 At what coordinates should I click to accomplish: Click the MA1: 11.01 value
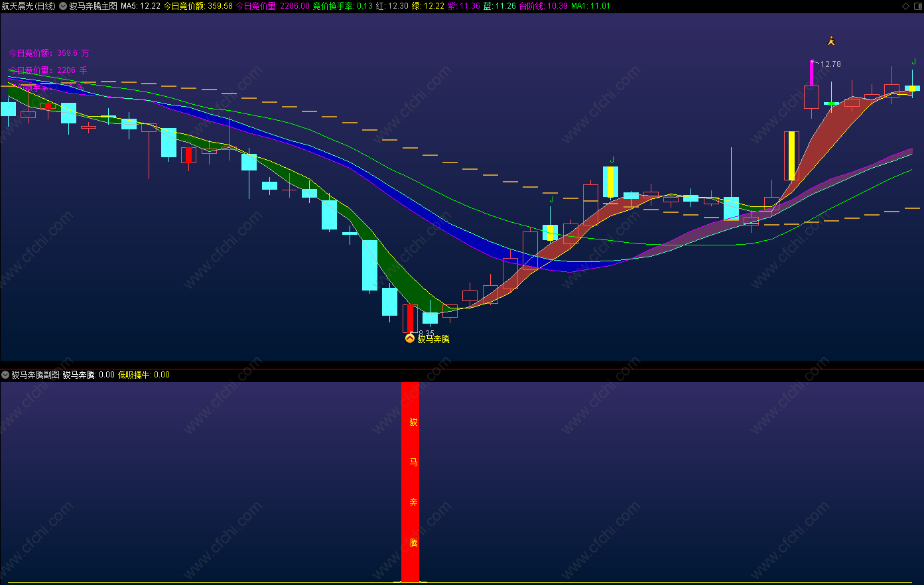[x=590, y=6]
